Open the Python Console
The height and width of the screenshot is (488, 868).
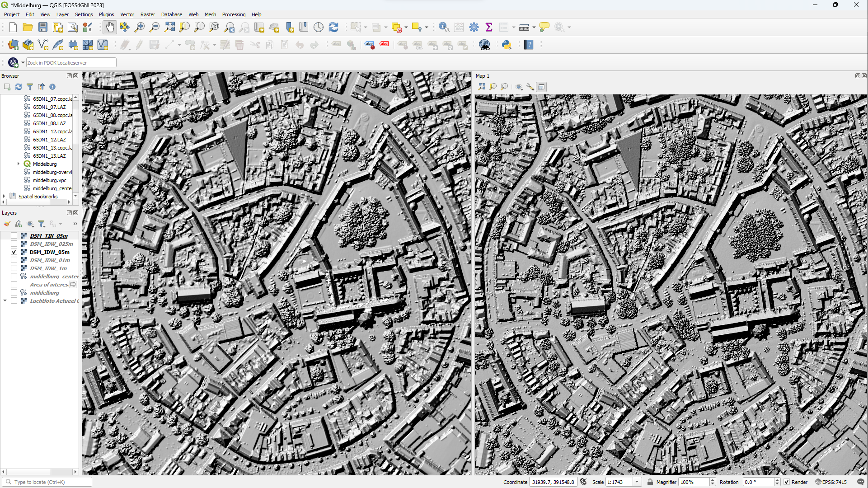[507, 44]
